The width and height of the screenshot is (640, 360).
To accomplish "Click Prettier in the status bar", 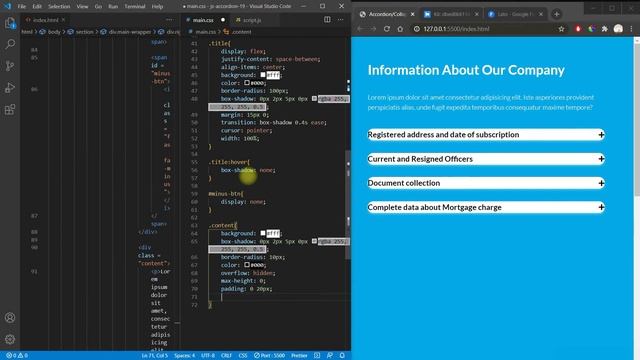I will click(299, 356).
